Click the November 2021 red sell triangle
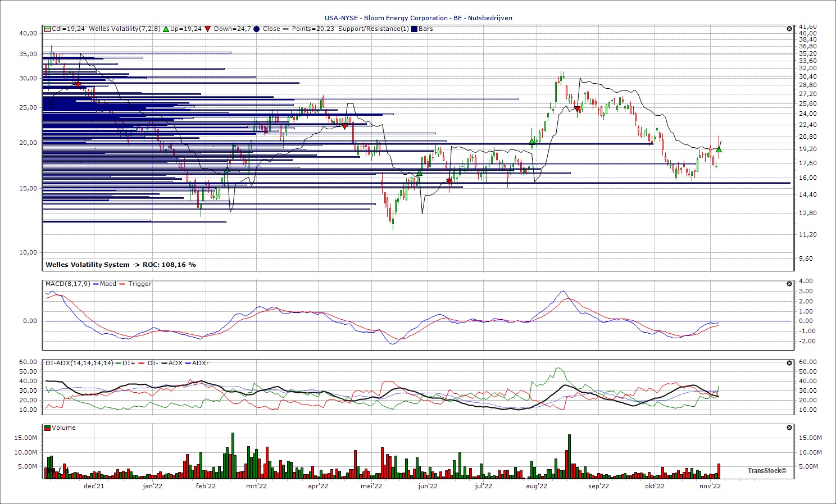This screenshot has height=504, width=836. pyautogui.click(x=78, y=85)
